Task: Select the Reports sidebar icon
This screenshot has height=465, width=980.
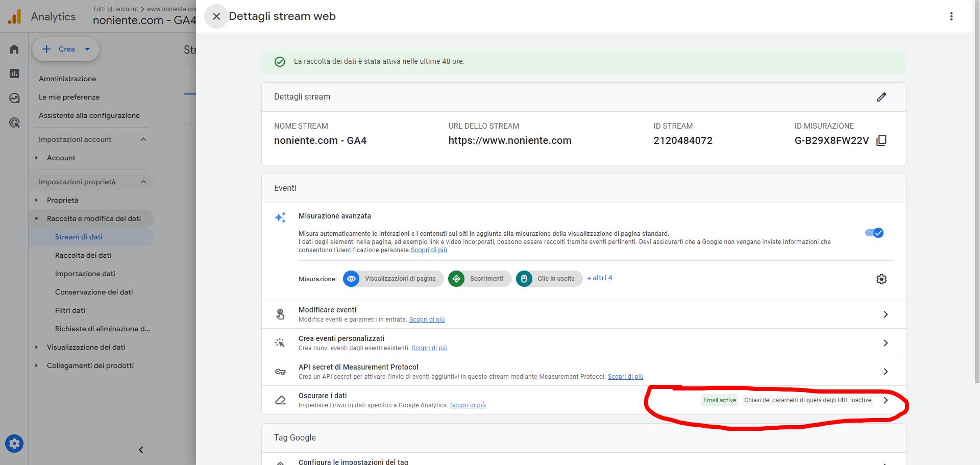Action: pyautogui.click(x=14, y=73)
